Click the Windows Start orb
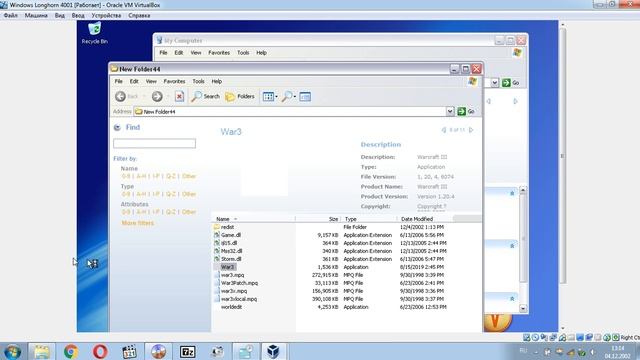This screenshot has width=640, height=360. point(12,351)
